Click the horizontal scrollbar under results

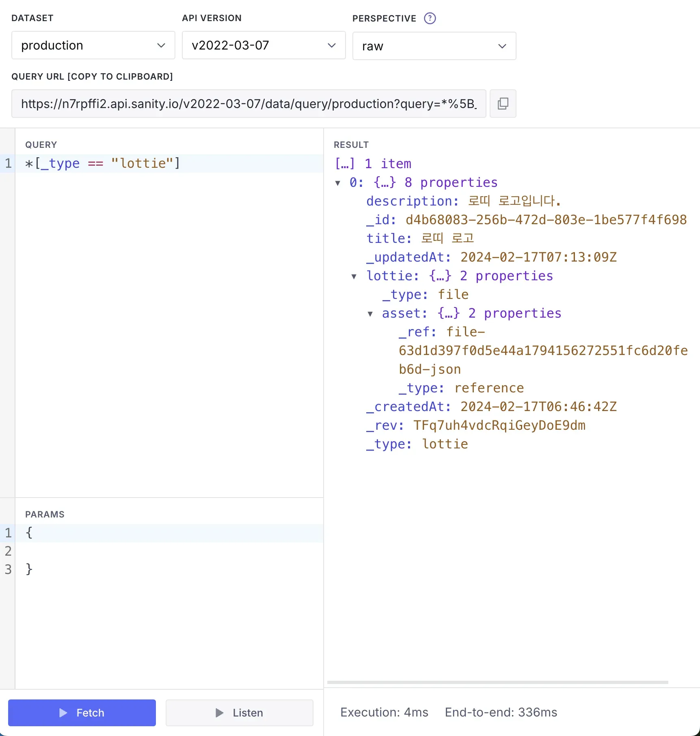(497, 682)
